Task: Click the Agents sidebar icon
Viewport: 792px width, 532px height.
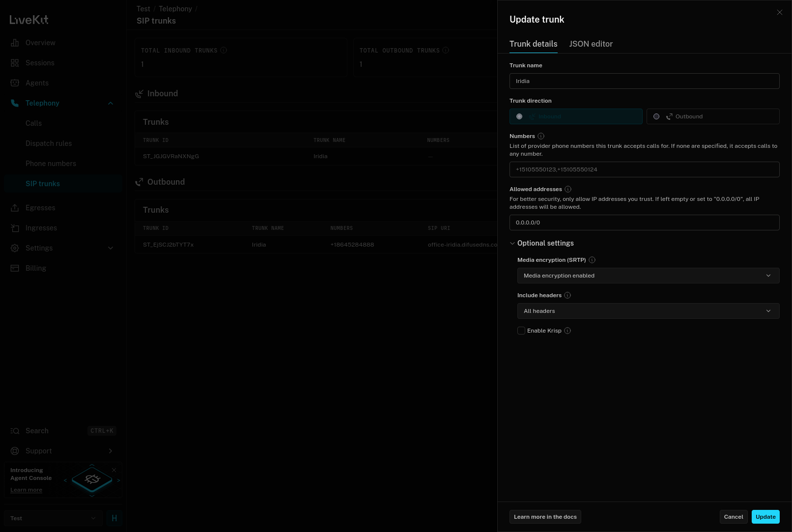Action: [15, 83]
